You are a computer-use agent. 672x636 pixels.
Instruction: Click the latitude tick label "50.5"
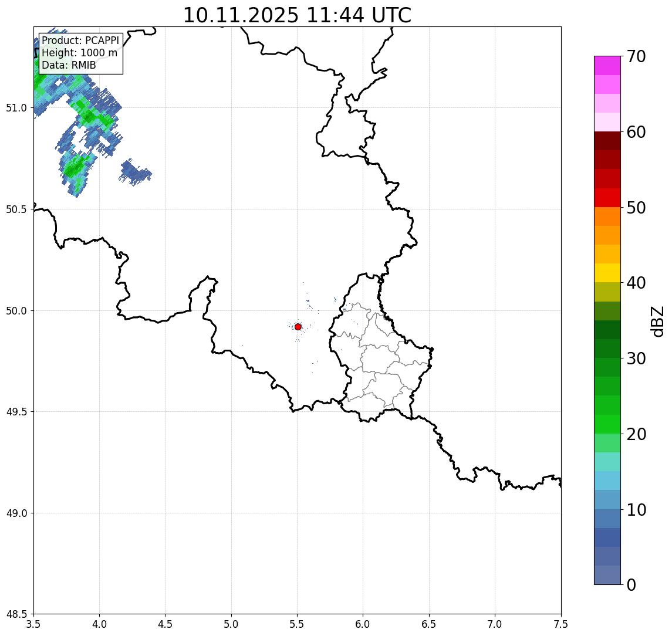[16, 209]
